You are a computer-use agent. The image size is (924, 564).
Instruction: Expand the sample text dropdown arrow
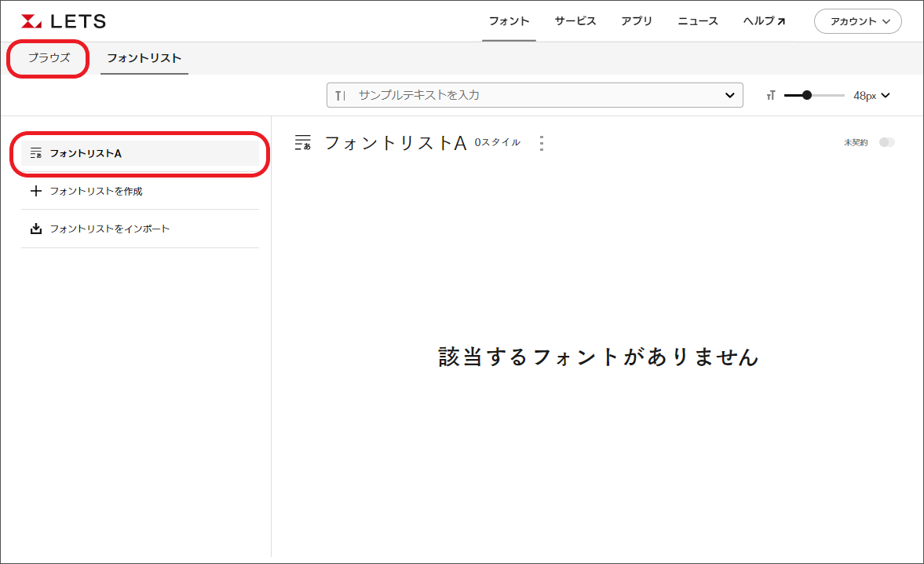[729, 95]
